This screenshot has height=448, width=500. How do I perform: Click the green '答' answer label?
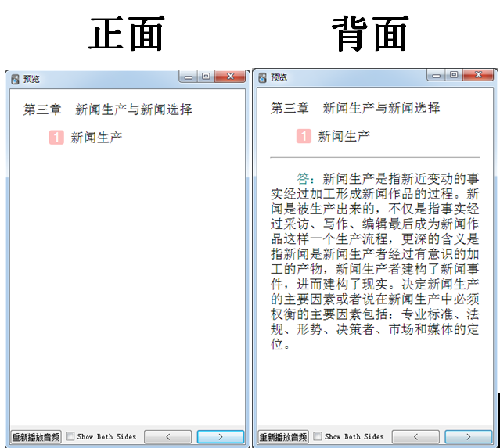pos(303,178)
